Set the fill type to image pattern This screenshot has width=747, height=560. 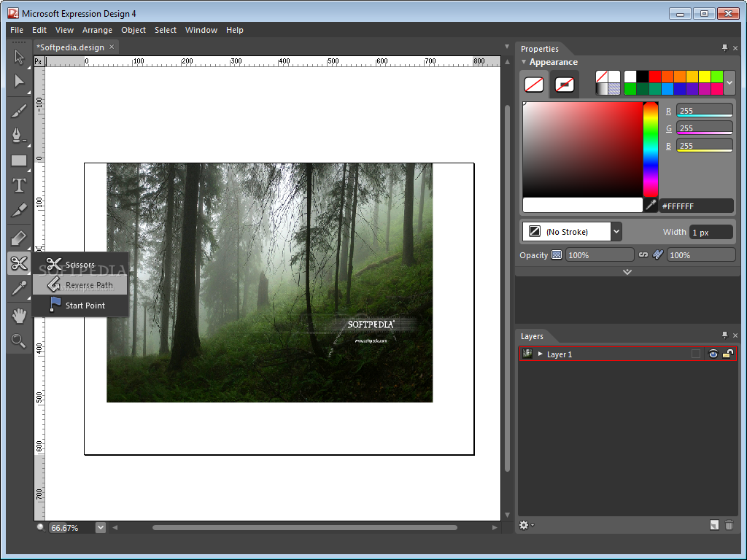[614, 89]
